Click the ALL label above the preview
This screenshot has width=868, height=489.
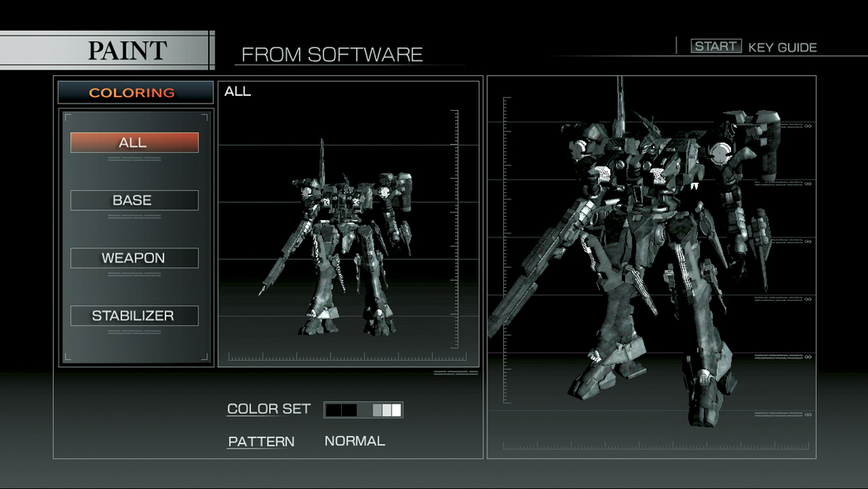coord(238,90)
